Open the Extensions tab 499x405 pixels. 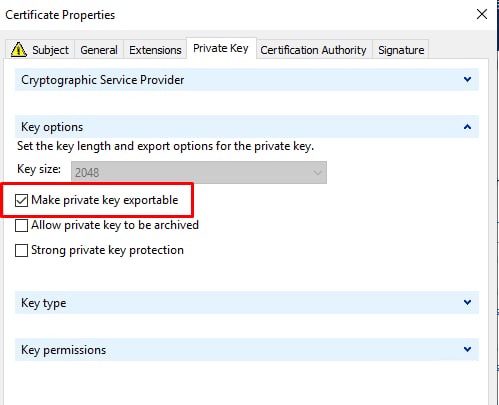(155, 50)
